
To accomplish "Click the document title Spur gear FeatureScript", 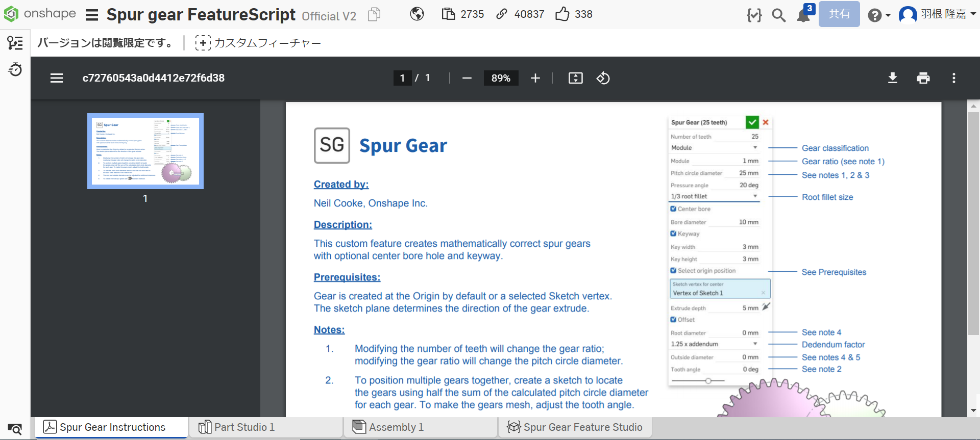I will 201,14.
